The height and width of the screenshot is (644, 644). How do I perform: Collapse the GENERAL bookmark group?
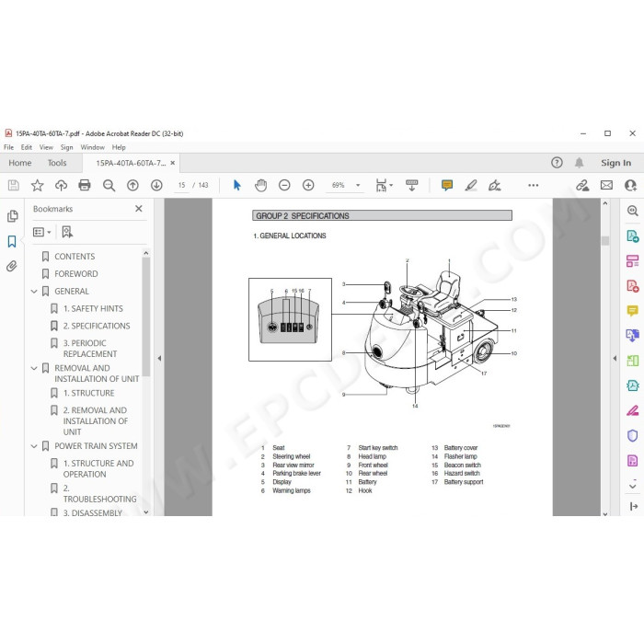tap(34, 292)
